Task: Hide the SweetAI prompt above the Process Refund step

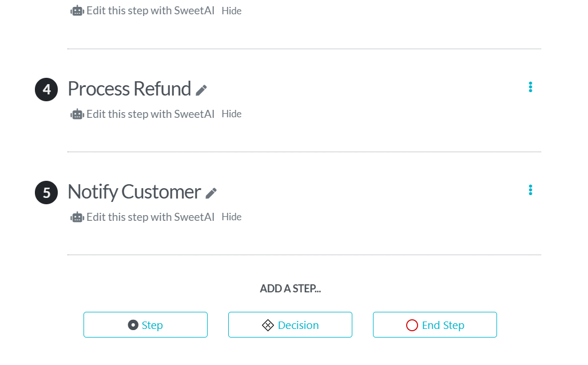Action: point(232,11)
